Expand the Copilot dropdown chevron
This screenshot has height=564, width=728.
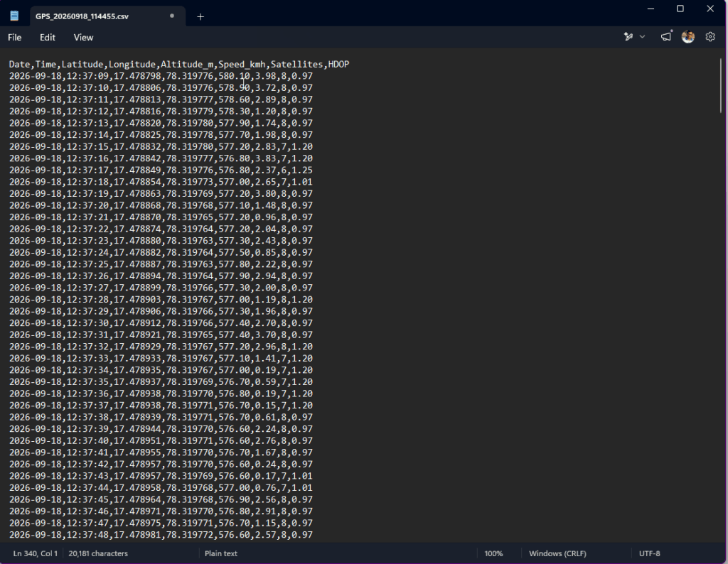coord(642,37)
